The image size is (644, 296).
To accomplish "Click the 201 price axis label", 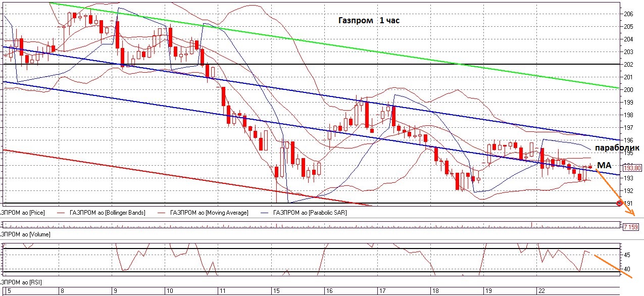I will click(x=628, y=77).
